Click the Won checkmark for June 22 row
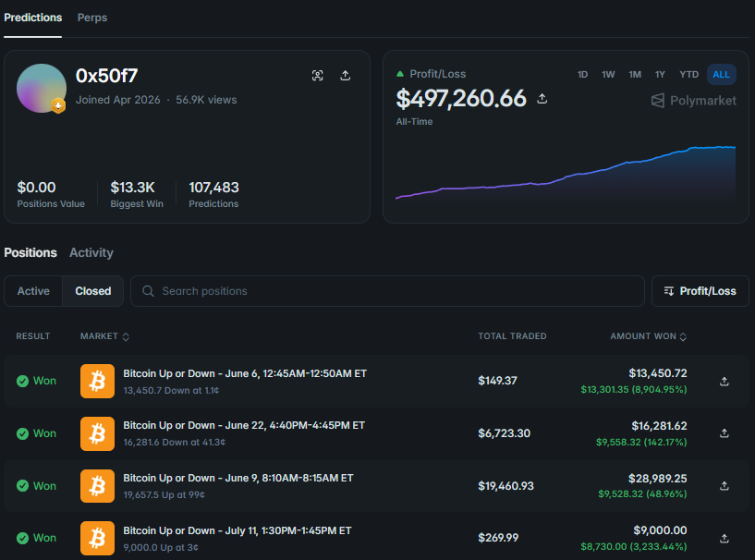Viewport: 755px width, 560px height. point(22,433)
